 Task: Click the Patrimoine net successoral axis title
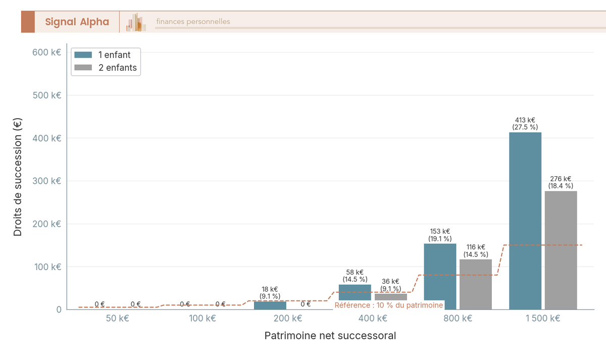click(330, 336)
